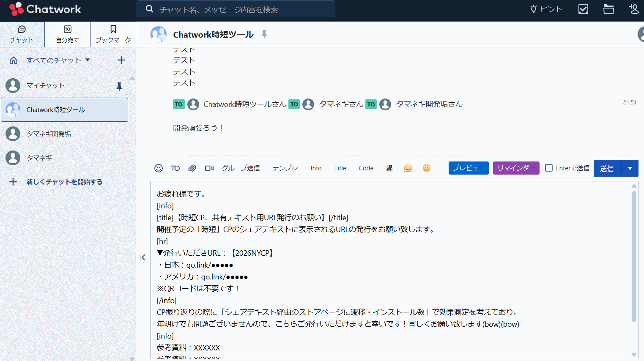Click タマネギ開発垢さん mention avatar in message
644x361 pixels.
click(x=385, y=104)
